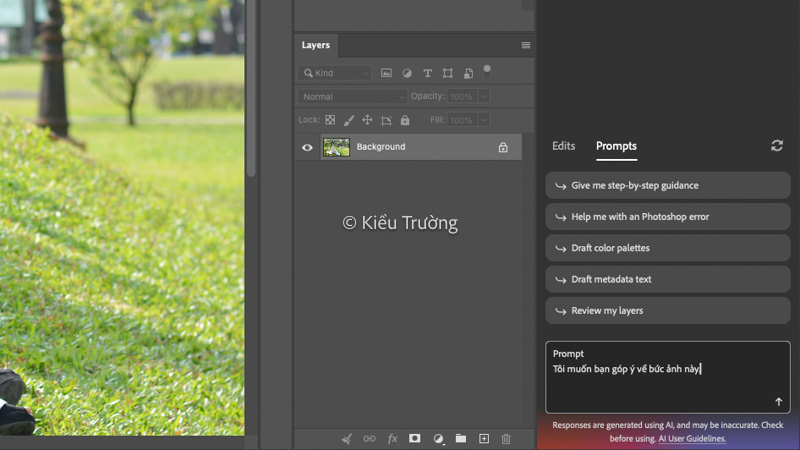Click the canvas vertical scrollbar
Image resolution: width=800 pixels, height=450 pixels.
251,89
